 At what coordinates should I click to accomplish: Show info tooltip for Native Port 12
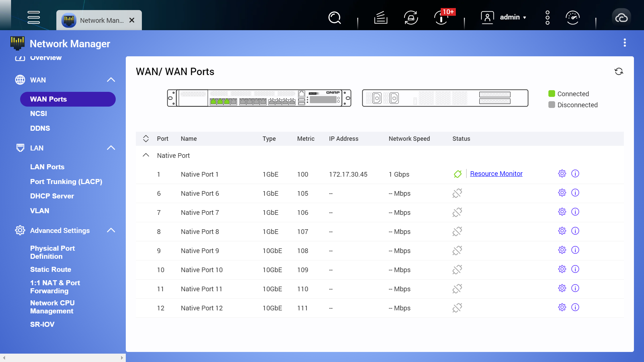(575, 307)
